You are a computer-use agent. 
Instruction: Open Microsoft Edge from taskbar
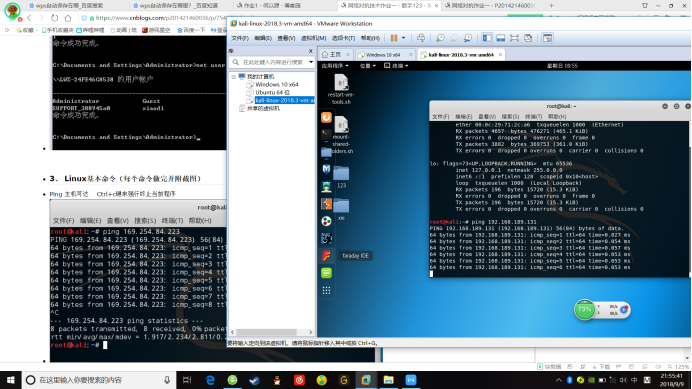tap(210, 380)
